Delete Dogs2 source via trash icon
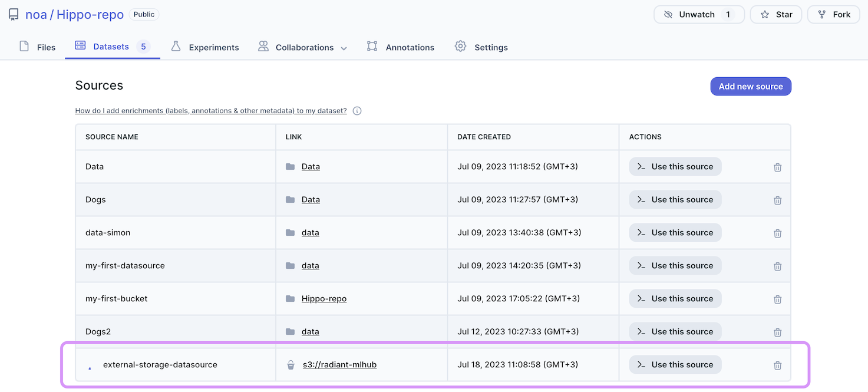The height and width of the screenshot is (392, 868). (x=777, y=332)
